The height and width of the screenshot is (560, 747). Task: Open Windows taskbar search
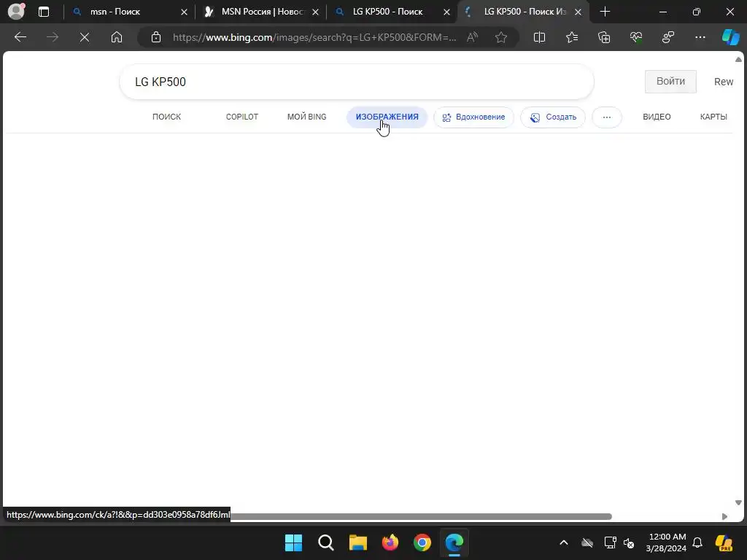[x=326, y=542]
